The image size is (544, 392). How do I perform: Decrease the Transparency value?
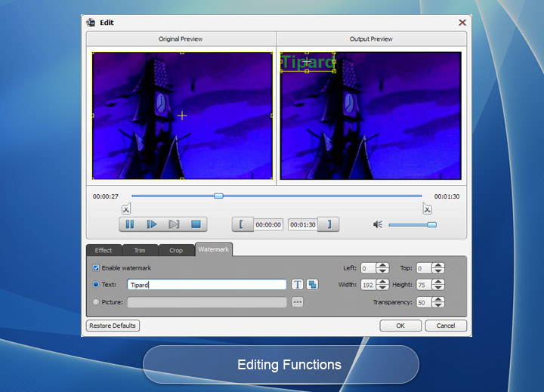click(438, 304)
